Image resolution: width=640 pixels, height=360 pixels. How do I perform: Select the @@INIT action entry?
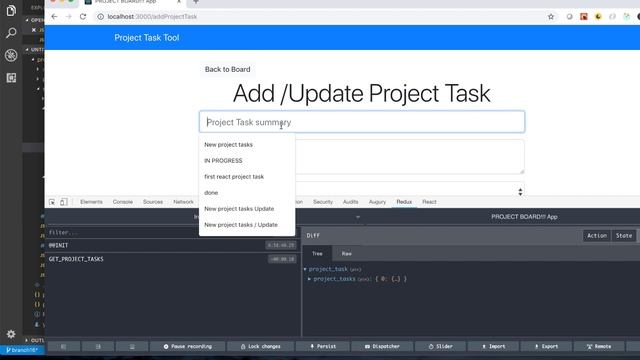(173, 245)
